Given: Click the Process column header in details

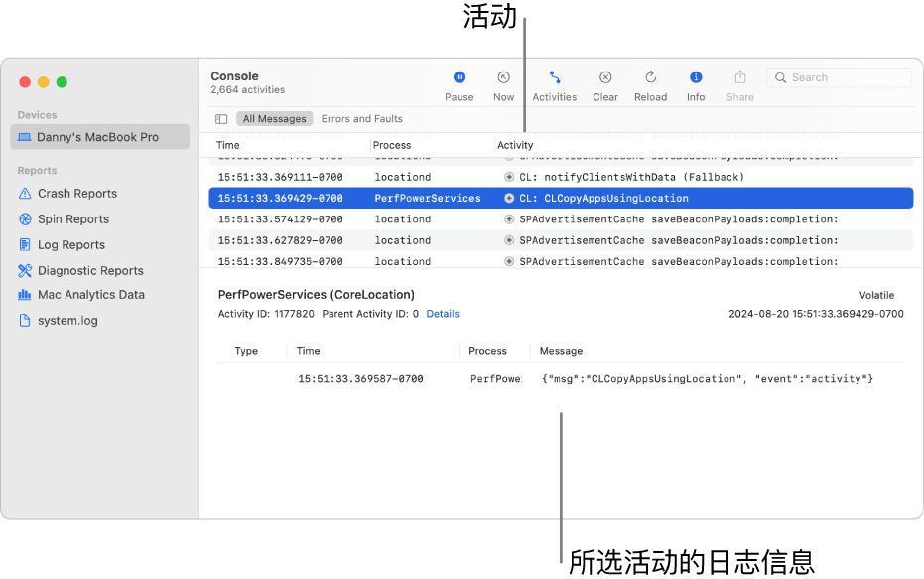Looking at the screenshot, I should [x=487, y=351].
